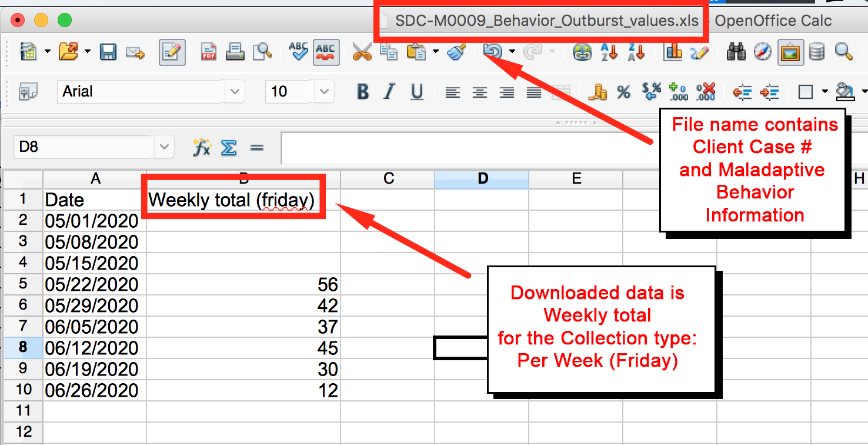Expand the Name Box D8 dropdown
The width and height of the screenshot is (868, 445).
pyautogui.click(x=164, y=147)
